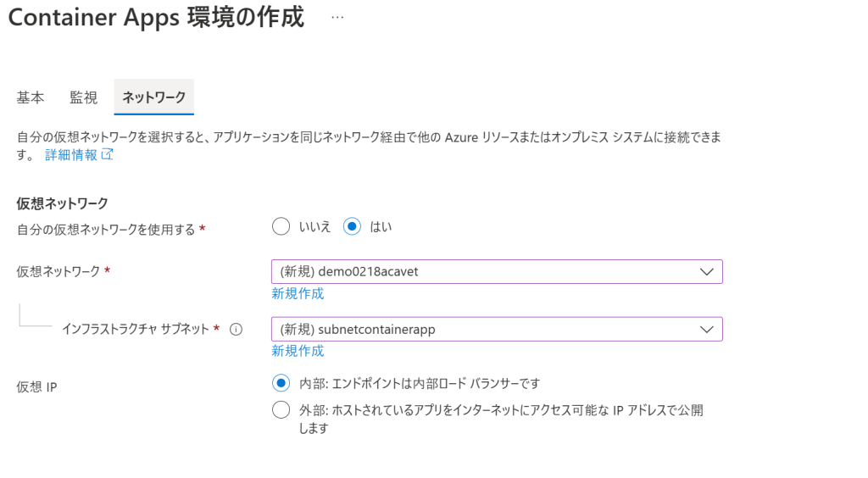Viewport: 868px width, 478px height.
Task: Expand the 仮想ネットワーク dropdown chevron
Action: click(706, 272)
